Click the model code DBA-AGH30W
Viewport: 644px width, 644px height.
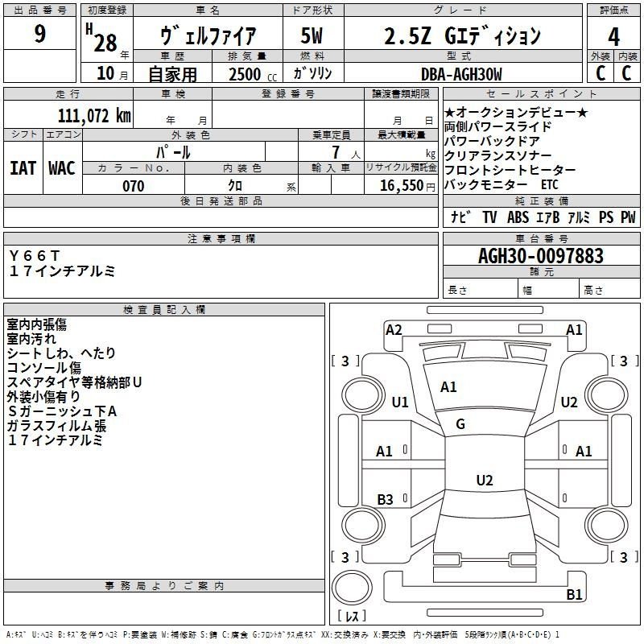tap(461, 74)
